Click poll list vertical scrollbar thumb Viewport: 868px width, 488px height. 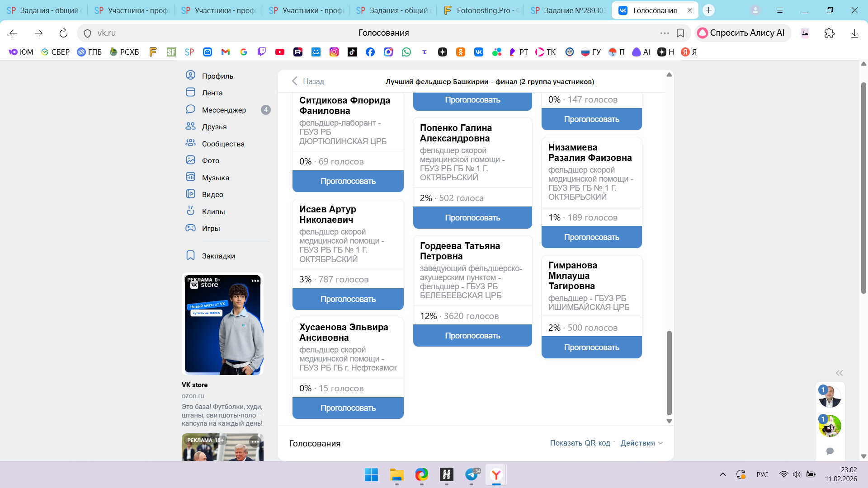click(x=669, y=373)
